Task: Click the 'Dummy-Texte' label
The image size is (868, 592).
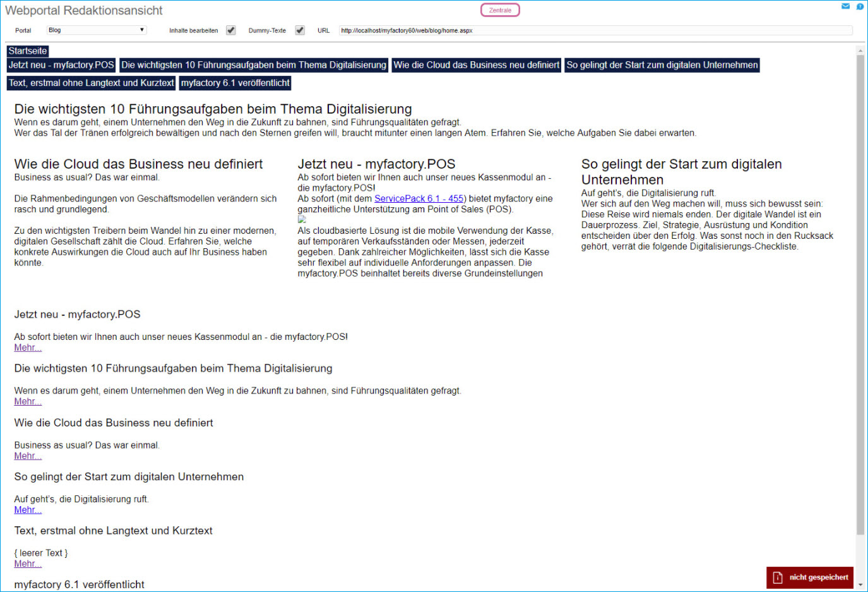Action: [267, 30]
